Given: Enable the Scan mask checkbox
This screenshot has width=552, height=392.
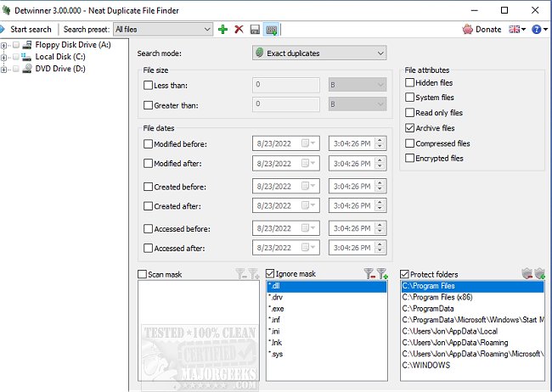Looking at the screenshot, I should (142, 274).
